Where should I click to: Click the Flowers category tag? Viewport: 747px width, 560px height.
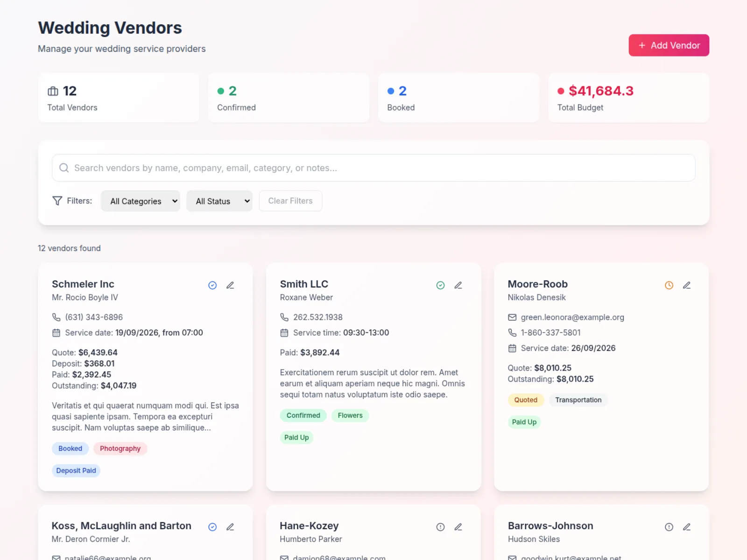(x=350, y=415)
